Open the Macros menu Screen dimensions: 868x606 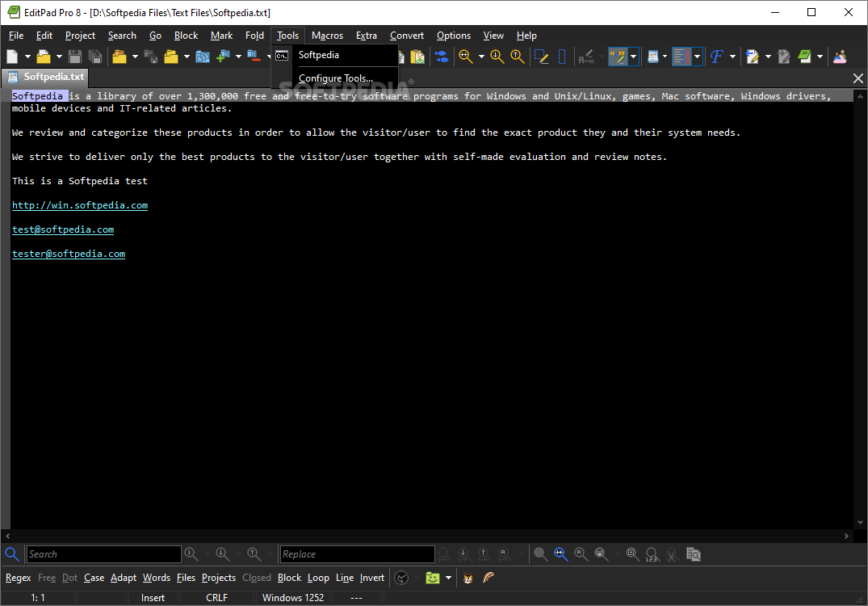tap(327, 36)
